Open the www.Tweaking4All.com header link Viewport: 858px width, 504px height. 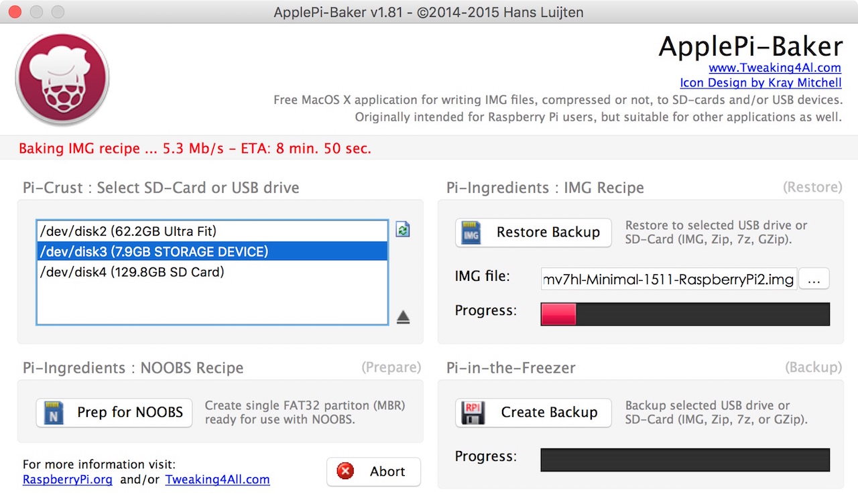click(775, 68)
